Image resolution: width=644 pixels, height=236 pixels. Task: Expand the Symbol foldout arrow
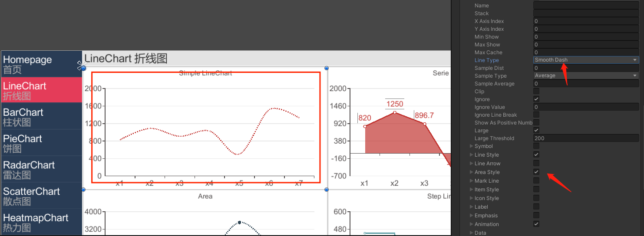pyautogui.click(x=472, y=146)
